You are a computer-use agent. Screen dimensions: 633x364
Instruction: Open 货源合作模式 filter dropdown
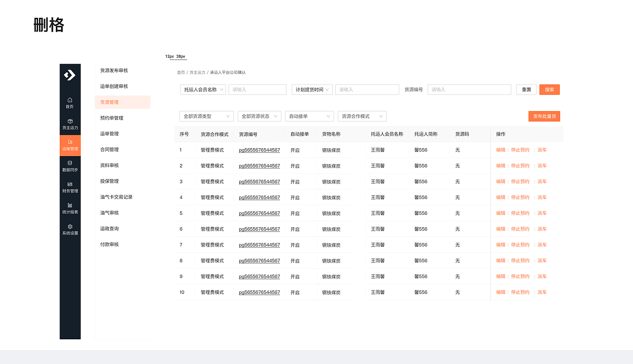[x=362, y=116]
